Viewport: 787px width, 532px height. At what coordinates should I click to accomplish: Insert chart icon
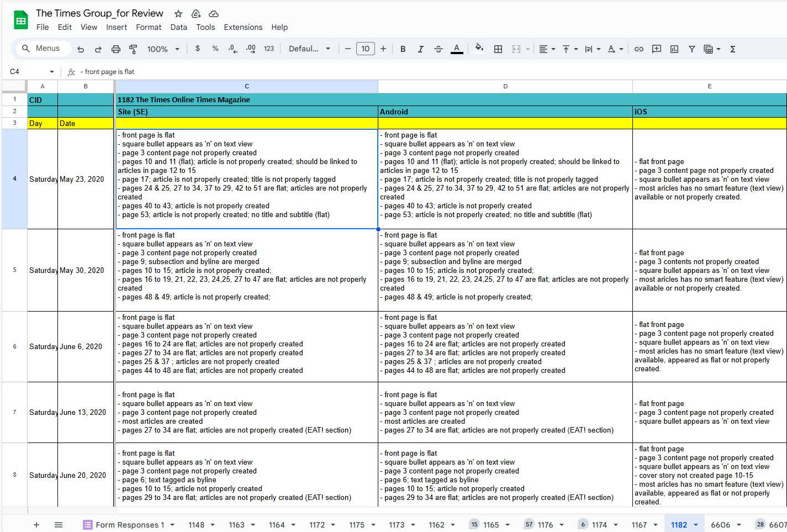(674, 49)
